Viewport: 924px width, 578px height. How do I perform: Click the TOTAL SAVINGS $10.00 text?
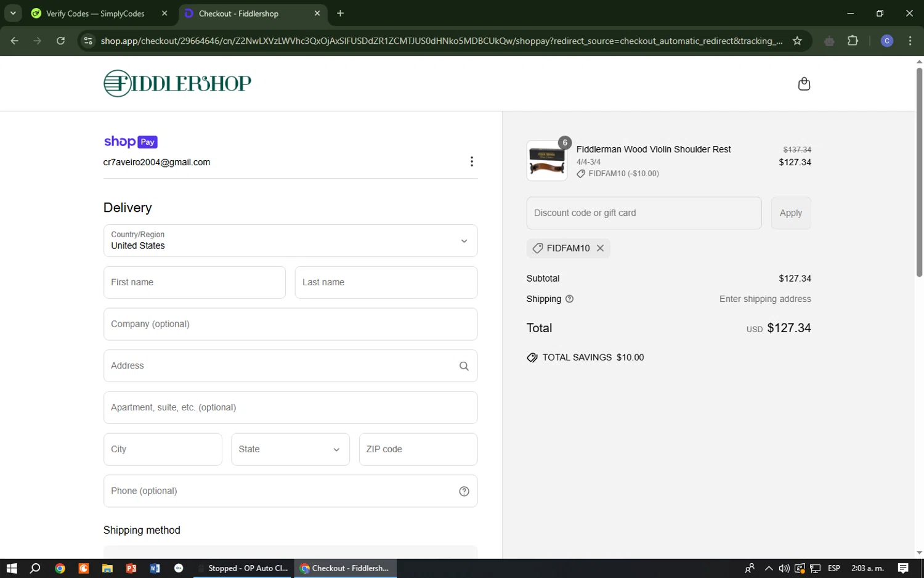593,357
